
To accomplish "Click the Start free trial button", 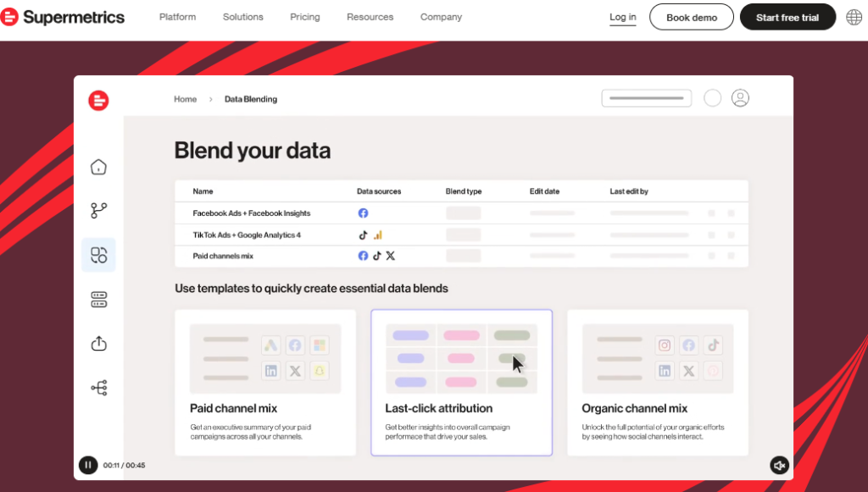I will [787, 17].
